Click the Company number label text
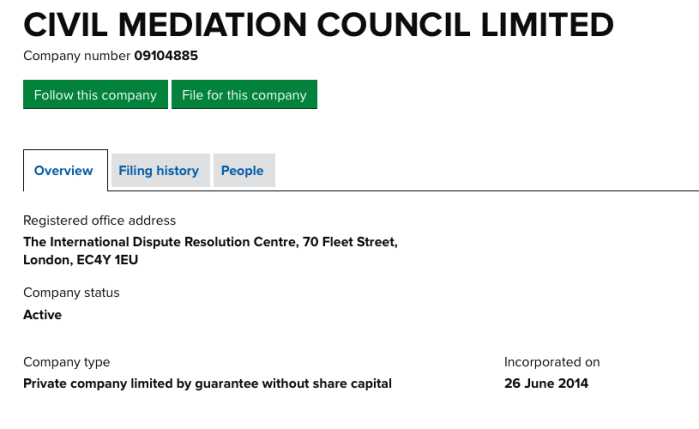This screenshot has width=699, height=429. (x=76, y=56)
